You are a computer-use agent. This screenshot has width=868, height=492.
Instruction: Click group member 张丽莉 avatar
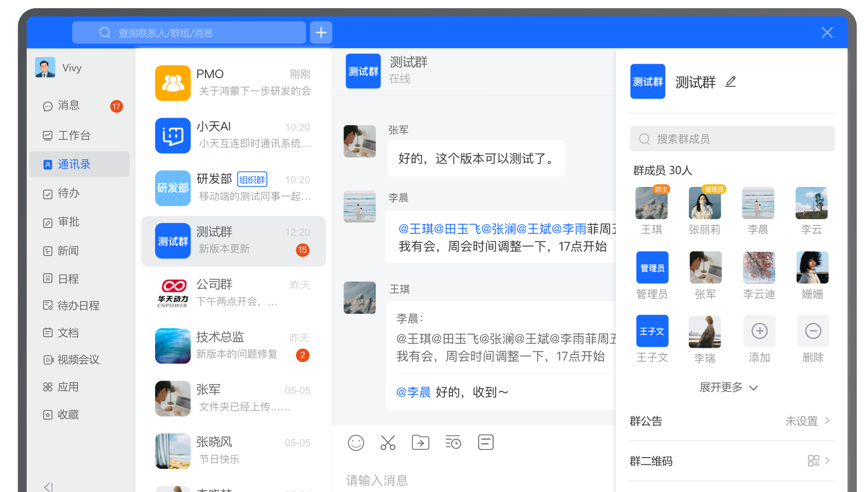click(x=705, y=203)
